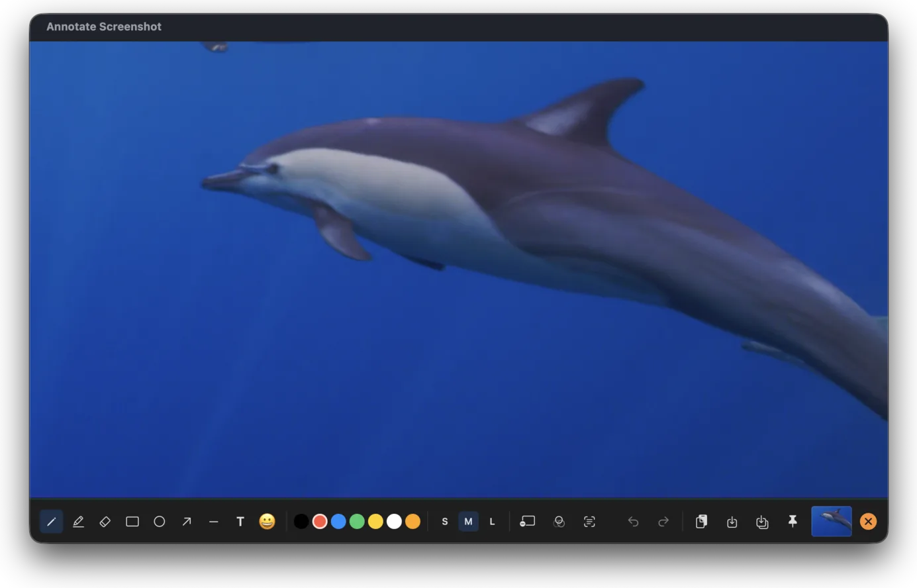Select the rectangle shape tool
Viewport: 917px width, 588px height.
tap(132, 522)
